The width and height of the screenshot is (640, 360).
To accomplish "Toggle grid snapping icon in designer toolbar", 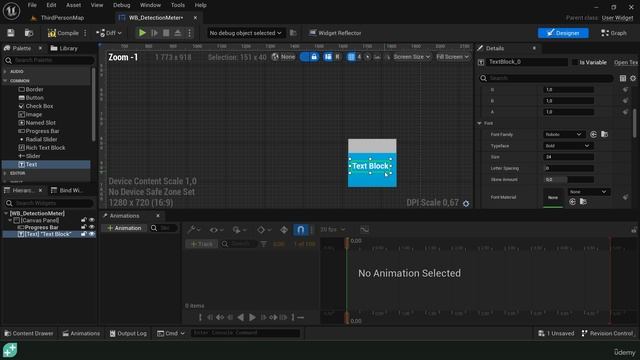I will [x=351, y=57].
